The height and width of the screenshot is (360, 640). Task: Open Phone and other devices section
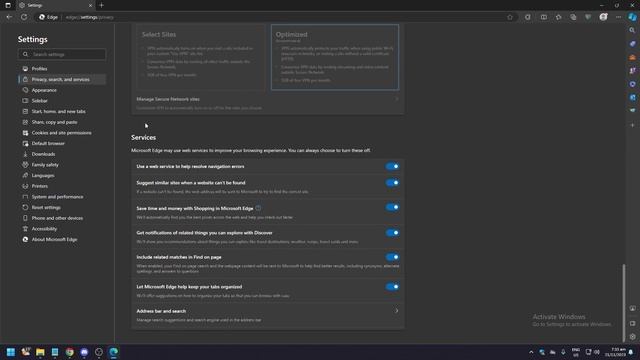62,218
